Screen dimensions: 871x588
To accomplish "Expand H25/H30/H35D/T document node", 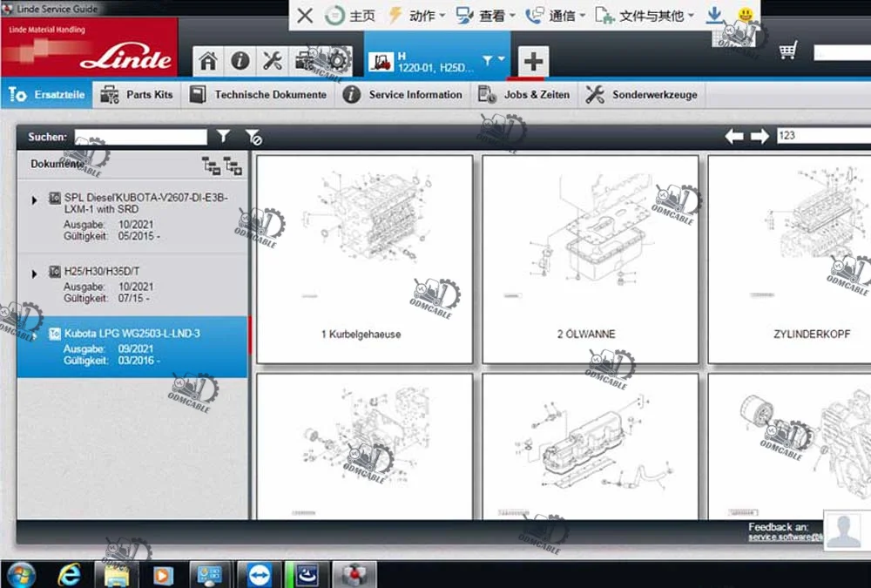I will (35, 274).
